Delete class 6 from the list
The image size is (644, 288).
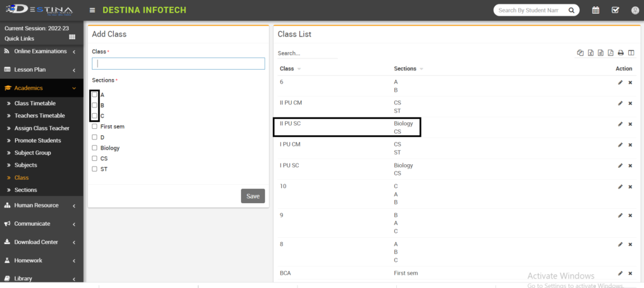(x=630, y=82)
